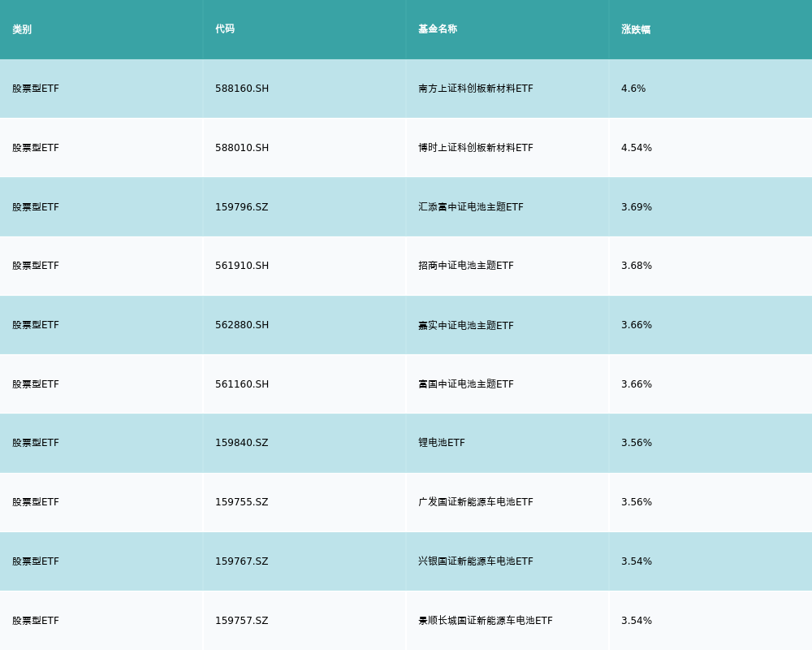Click 股票型ETF in the 159755.SZ row
This screenshot has width=812, height=650.
[x=36, y=502]
